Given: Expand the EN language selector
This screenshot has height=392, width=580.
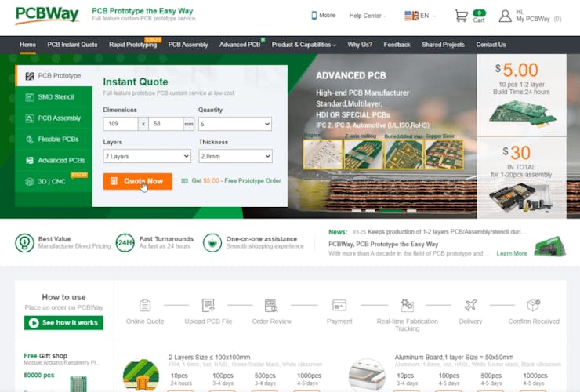Looking at the screenshot, I should [420, 16].
